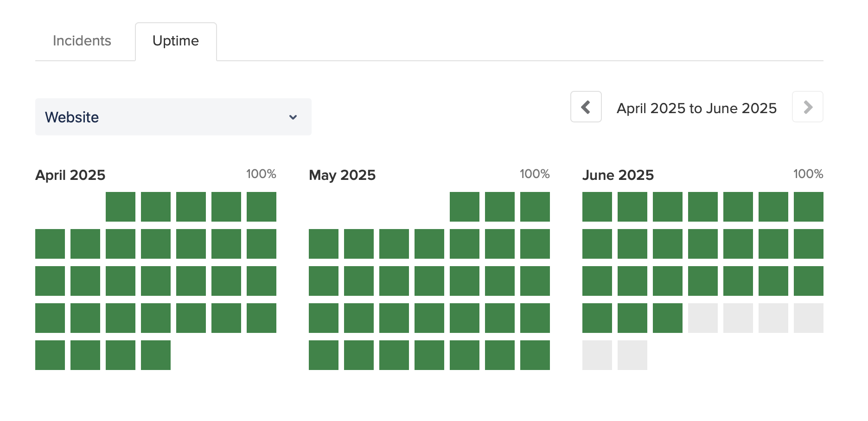This screenshot has width=868, height=421.
Task: Switch to the Incidents tab
Action: coord(82,41)
